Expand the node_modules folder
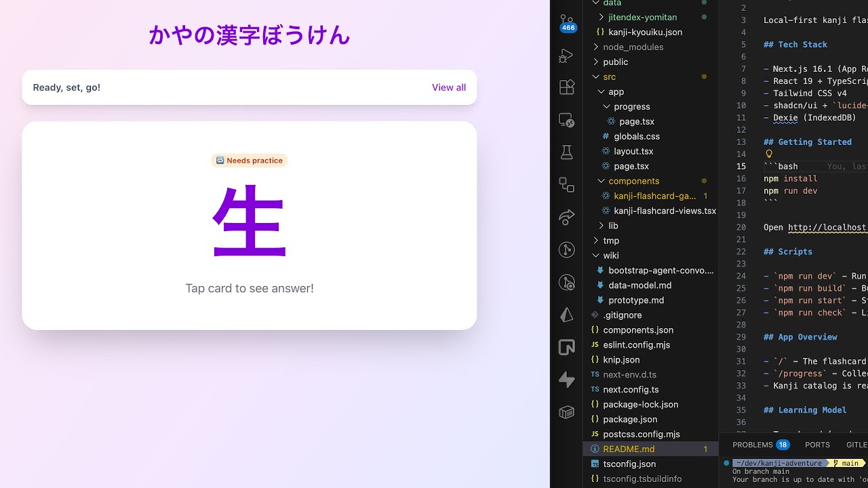The height and width of the screenshot is (488, 868). pyautogui.click(x=595, y=47)
